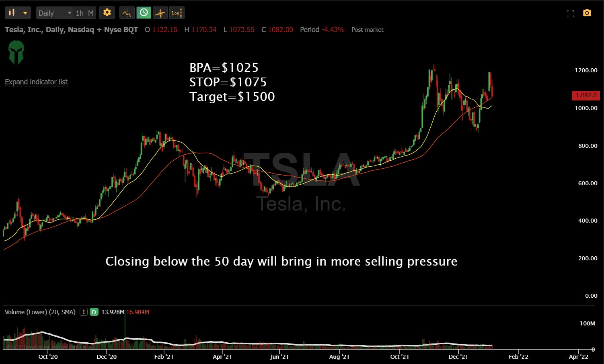The width and height of the screenshot is (604, 364).
Task: Click the 100M volume axis label
Action: click(x=587, y=323)
